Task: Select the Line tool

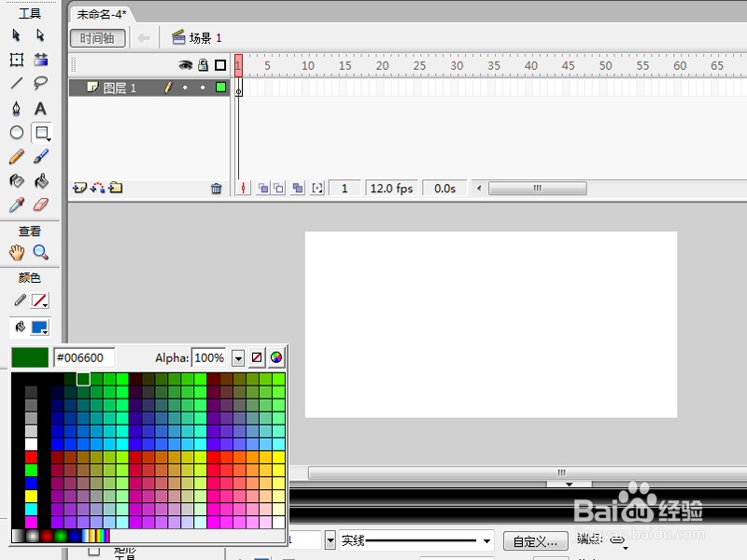Action: (17, 83)
